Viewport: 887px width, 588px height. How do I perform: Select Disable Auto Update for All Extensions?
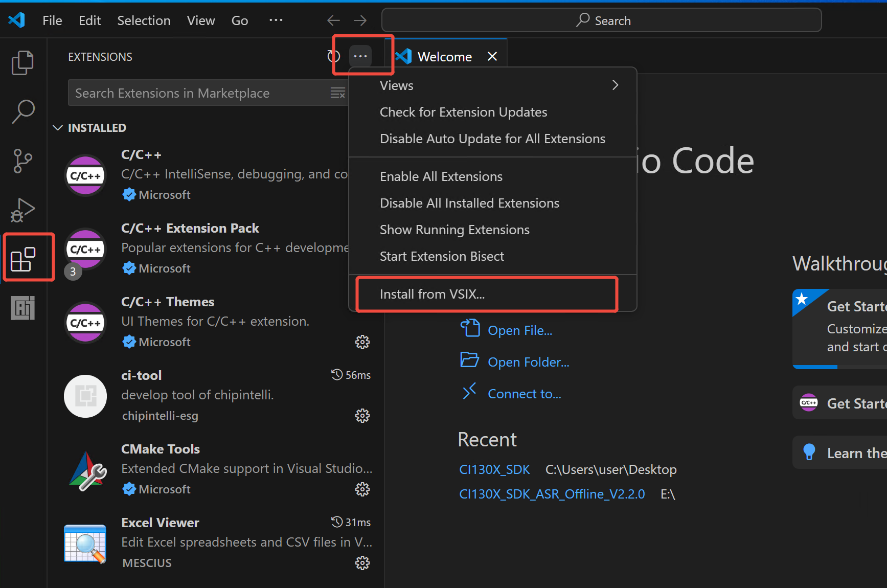pos(492,139)
